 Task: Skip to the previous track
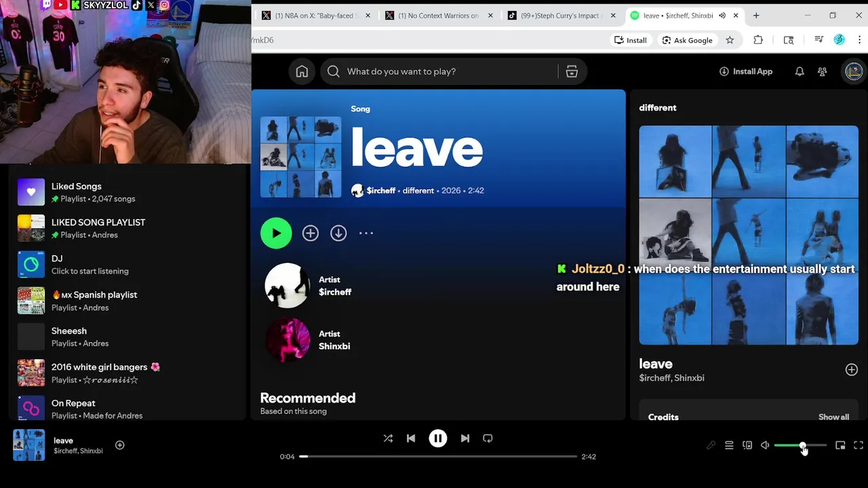pos(411,439)
